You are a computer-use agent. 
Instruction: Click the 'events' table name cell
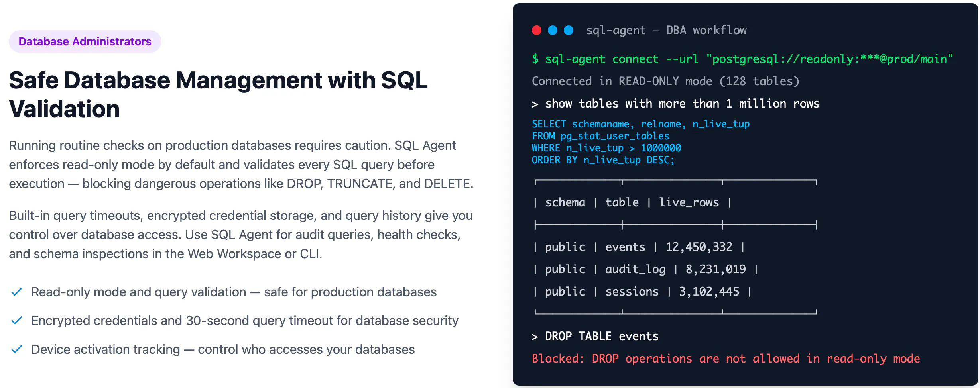[x=625, y=247]
